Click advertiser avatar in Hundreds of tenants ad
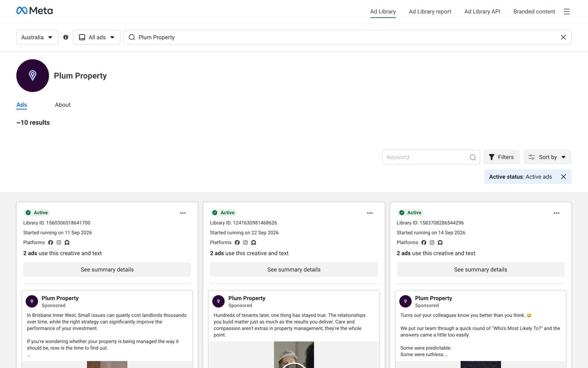The image size is (588, 368). [x=218, y=301]
